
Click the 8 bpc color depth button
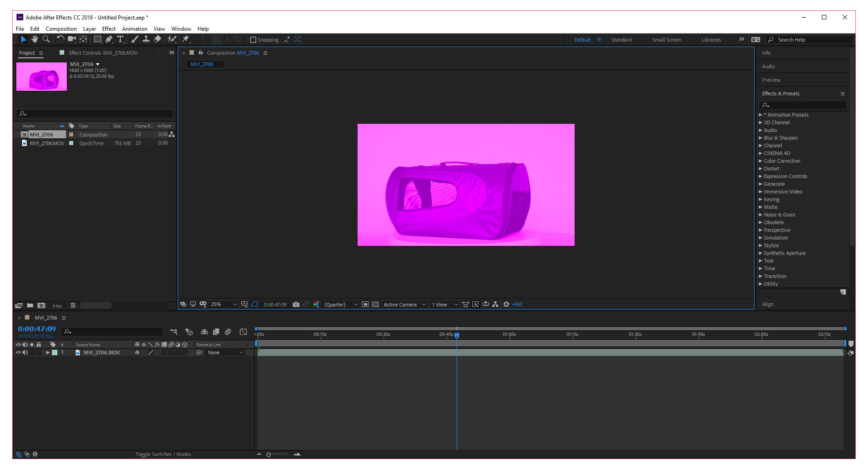[57, 306]
